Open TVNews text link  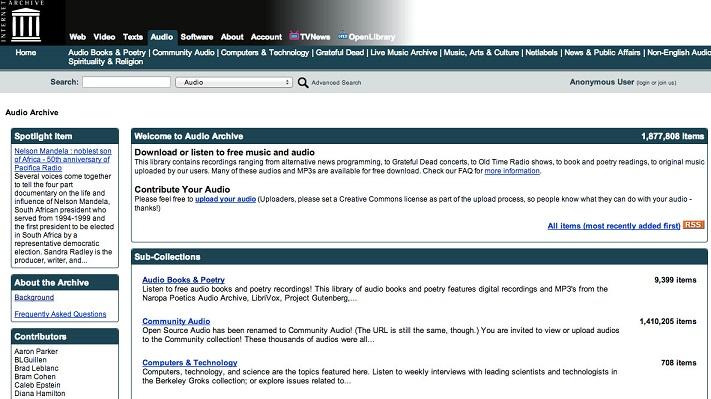315,37
